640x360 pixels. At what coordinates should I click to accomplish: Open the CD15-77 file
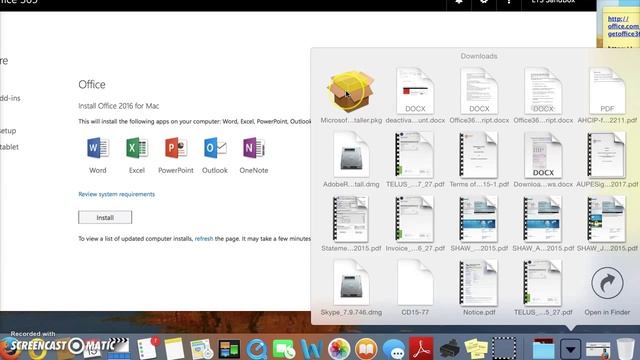415,283
